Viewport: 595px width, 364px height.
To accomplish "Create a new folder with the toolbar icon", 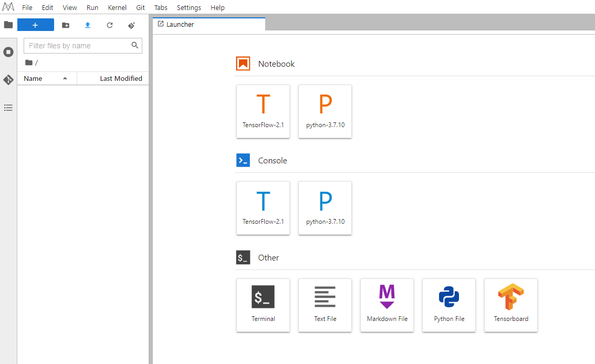I will (66, 25).
